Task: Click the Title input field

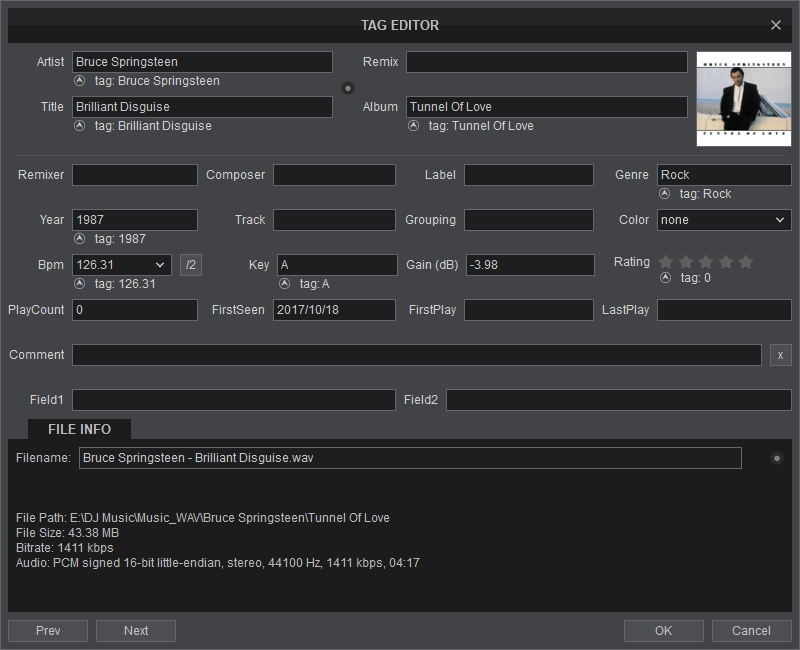Action: (202, 107)
